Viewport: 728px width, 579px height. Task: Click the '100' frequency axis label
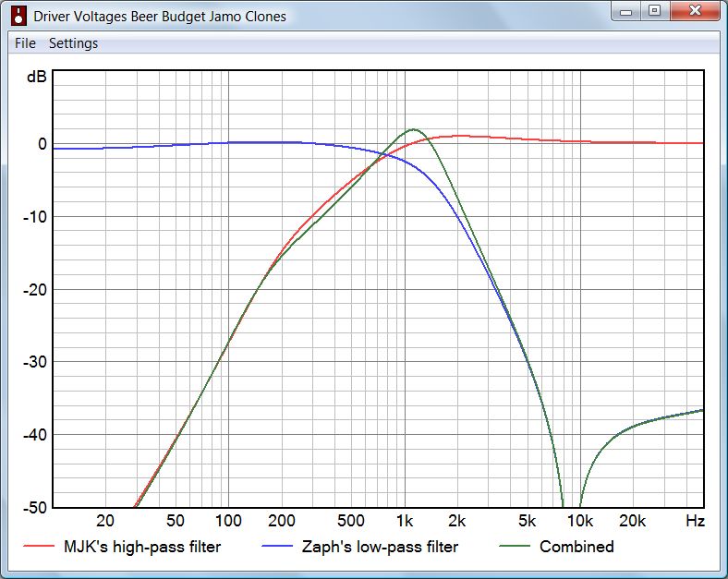228,521
